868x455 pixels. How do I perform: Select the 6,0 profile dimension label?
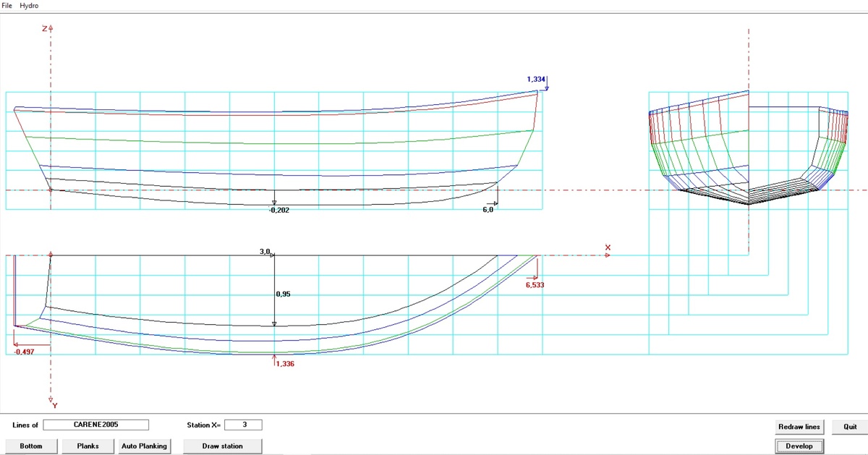[x=488, y=210]
